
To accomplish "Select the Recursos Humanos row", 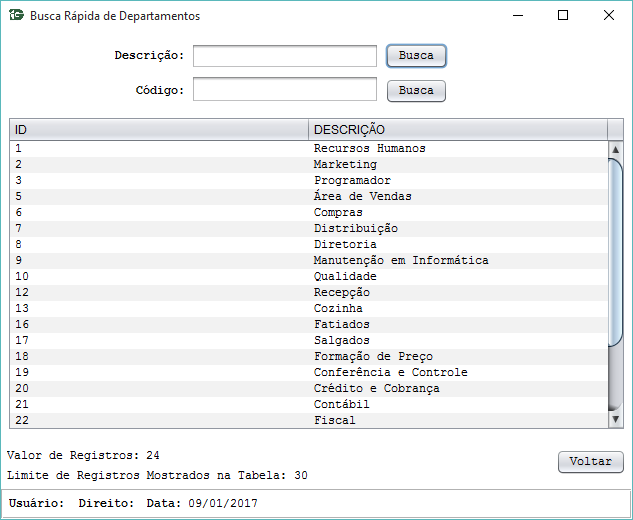I will [309, 149].
